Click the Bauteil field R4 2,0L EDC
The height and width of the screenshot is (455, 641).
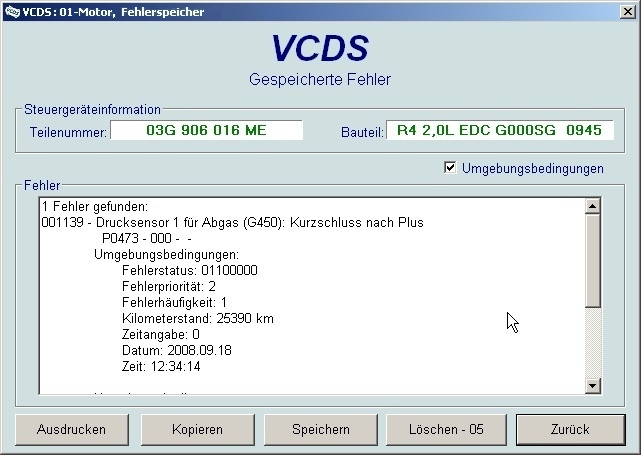pos(500,130)
